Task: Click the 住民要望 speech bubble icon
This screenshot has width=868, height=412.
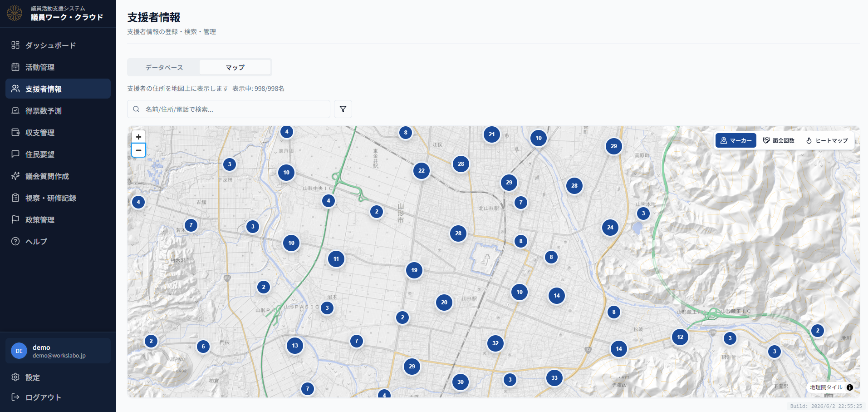Action: [x=15, y=154]
